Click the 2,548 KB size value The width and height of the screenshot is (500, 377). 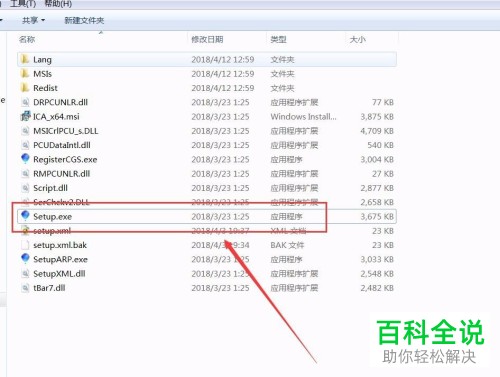(377, 274)
